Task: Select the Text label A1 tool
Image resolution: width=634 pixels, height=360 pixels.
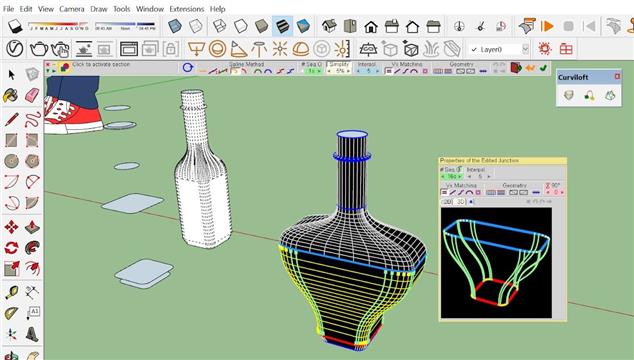Action: 32,313
